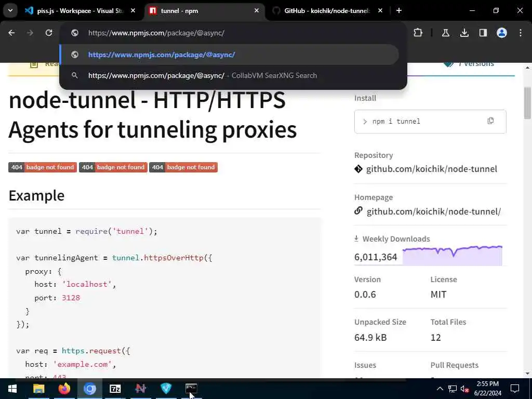Open the terminal window taskbar icon
Image resolution: width=532 pixels, height=399 pixels.
(x=191, y=389)
